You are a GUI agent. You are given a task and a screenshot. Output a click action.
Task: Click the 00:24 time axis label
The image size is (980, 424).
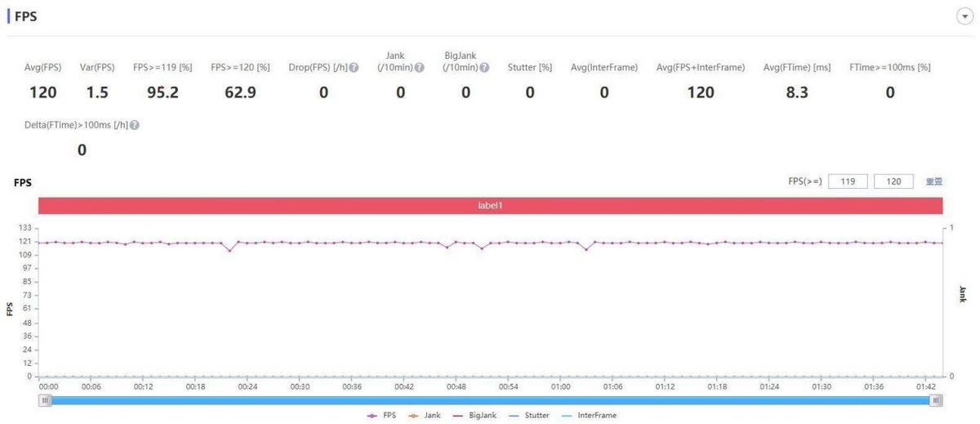247,386
